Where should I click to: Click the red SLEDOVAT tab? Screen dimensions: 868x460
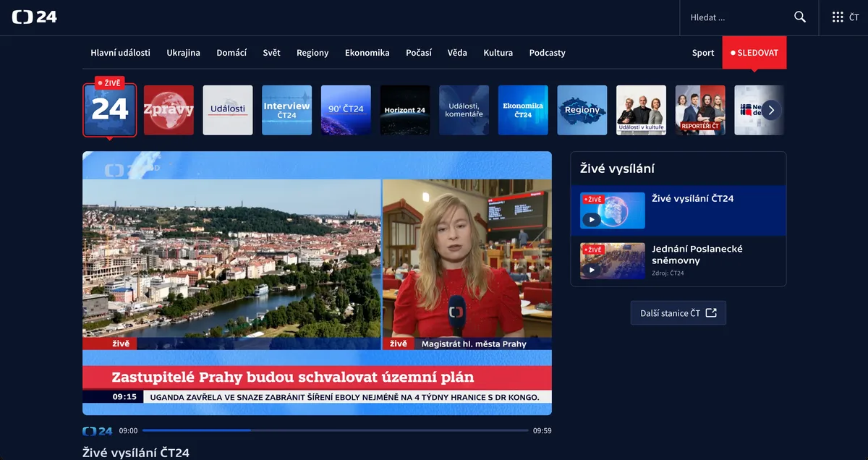(754, 53)
